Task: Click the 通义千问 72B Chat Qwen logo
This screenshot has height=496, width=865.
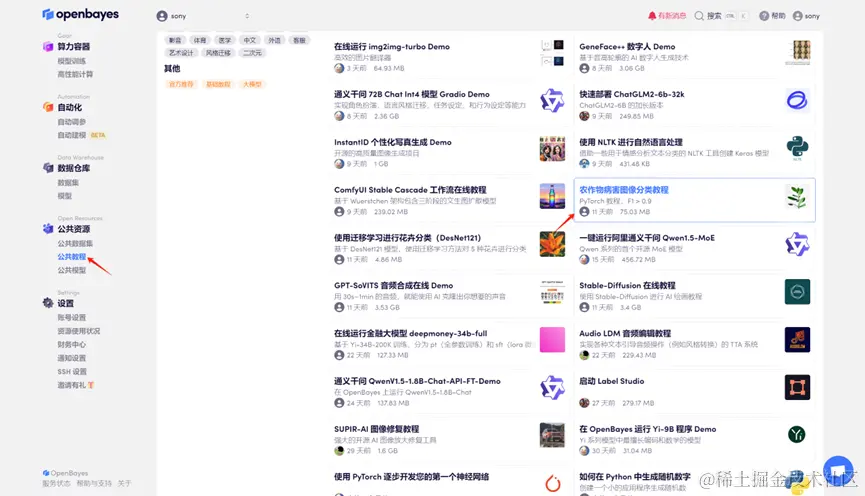Action: point(552,100)
